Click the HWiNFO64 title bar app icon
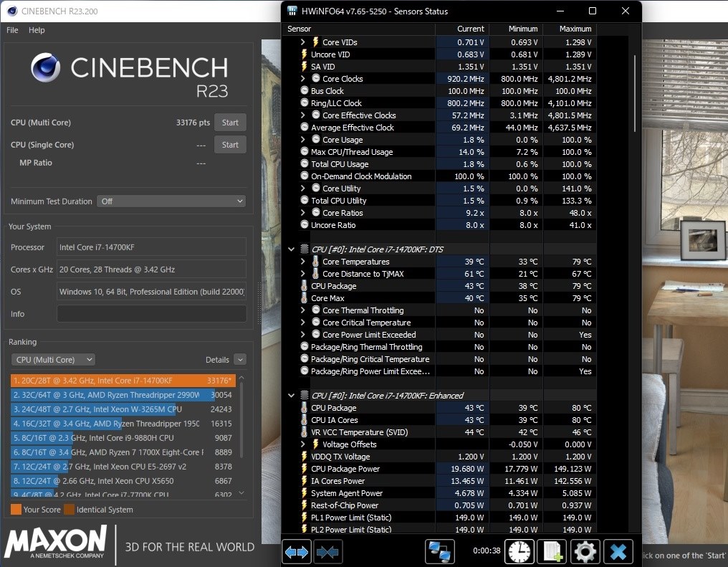Image resolution: width=728 pixels, height=567 pixels. click(x=292, y=11)
